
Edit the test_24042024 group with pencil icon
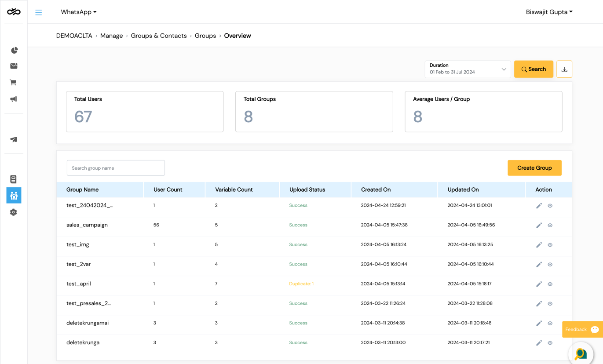[x=539, y=206]
